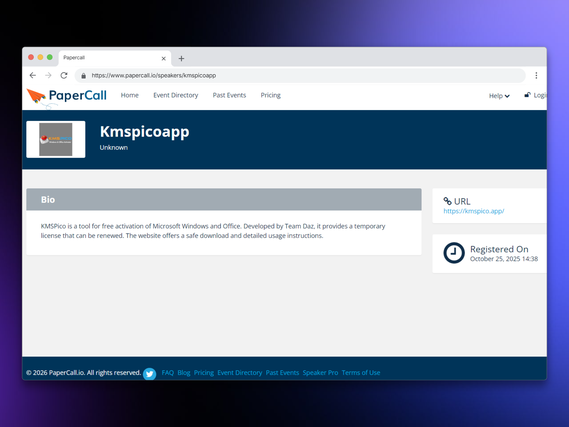The image size is (569, 427).
Task: Focus the browser address bar
Action: tap(300, 75)
